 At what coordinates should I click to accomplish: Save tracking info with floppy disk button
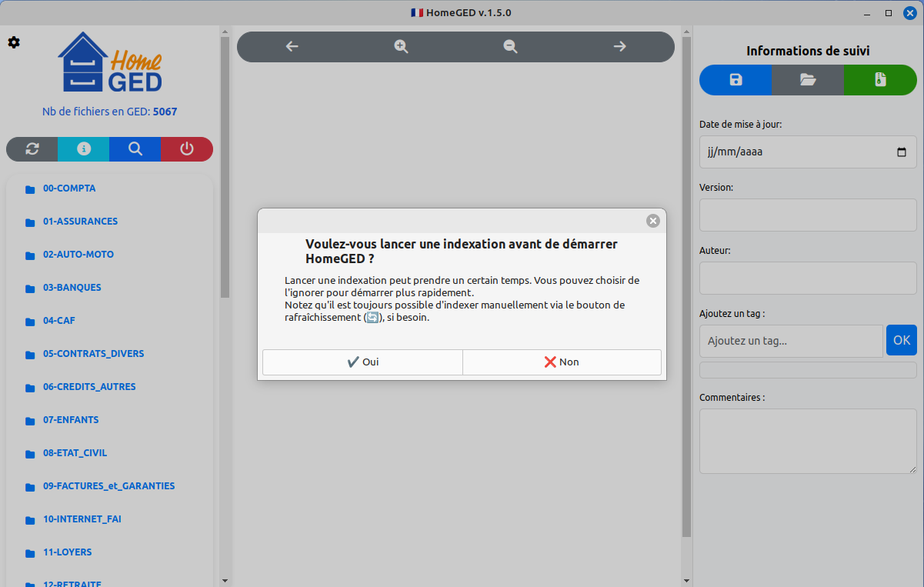[736, 80]
